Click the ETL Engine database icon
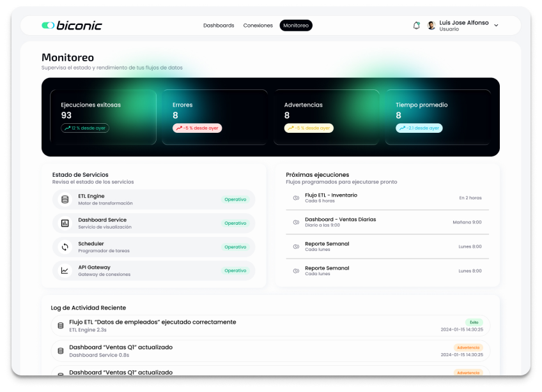The width and height of the screenshot is (542, 392). click(x=65, y=199)
